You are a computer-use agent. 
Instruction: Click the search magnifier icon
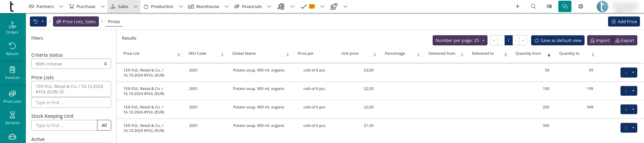[x=533, y=6]
